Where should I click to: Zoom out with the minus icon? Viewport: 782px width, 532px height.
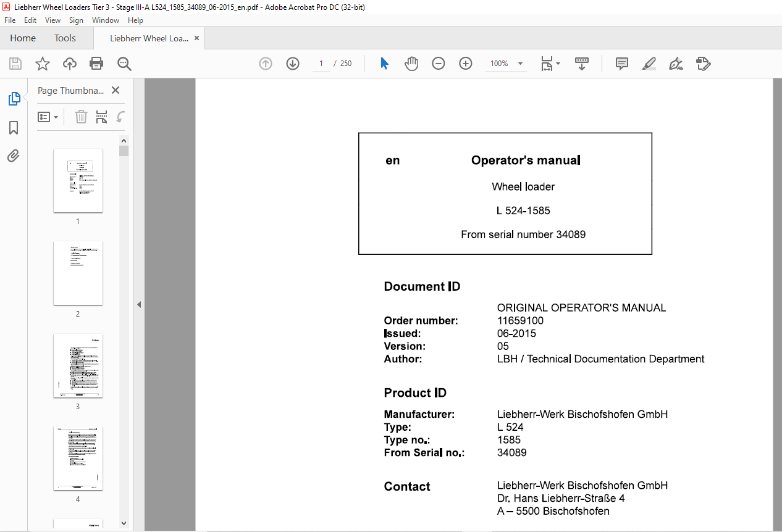(x=439, y=64)
